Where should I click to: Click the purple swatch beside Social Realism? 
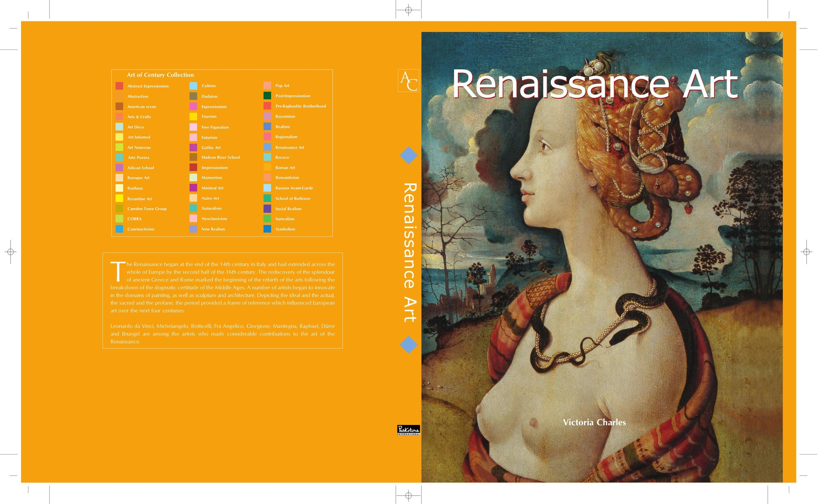[x=267, y=208]
